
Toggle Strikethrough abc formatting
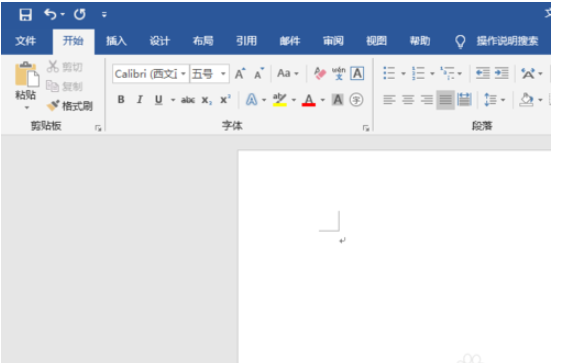point(188,100)
